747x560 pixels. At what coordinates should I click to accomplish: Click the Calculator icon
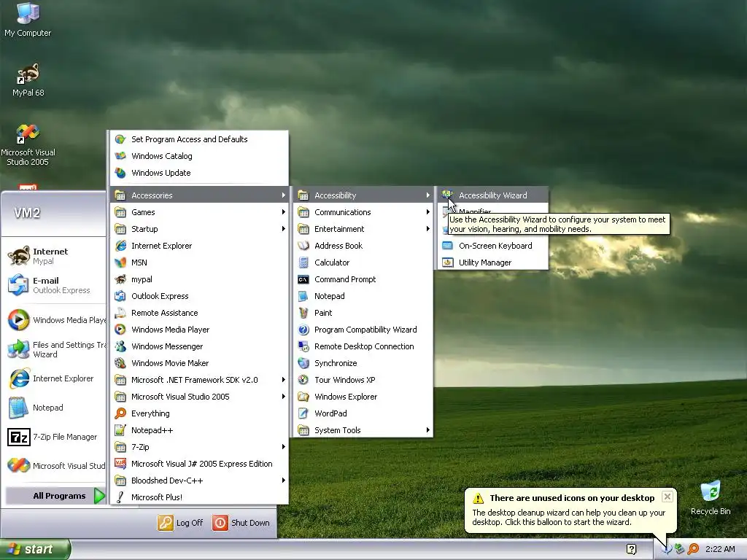click(303, 262)
